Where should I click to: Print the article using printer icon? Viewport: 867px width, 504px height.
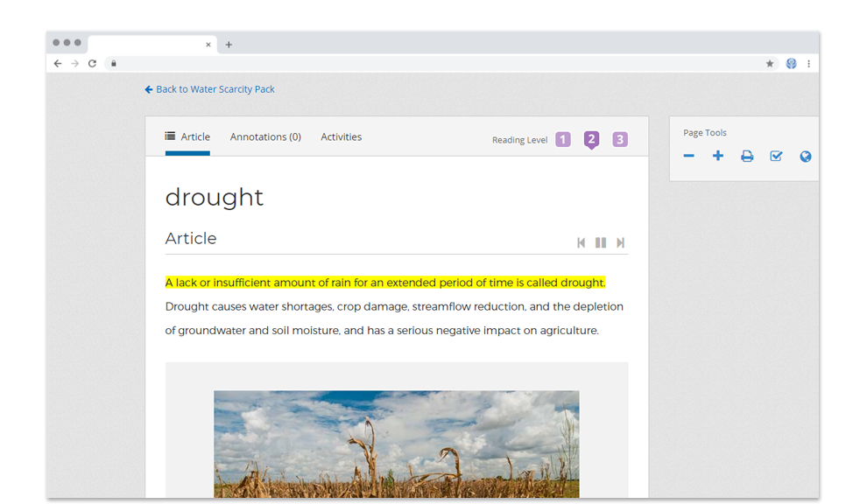point(747,157)
